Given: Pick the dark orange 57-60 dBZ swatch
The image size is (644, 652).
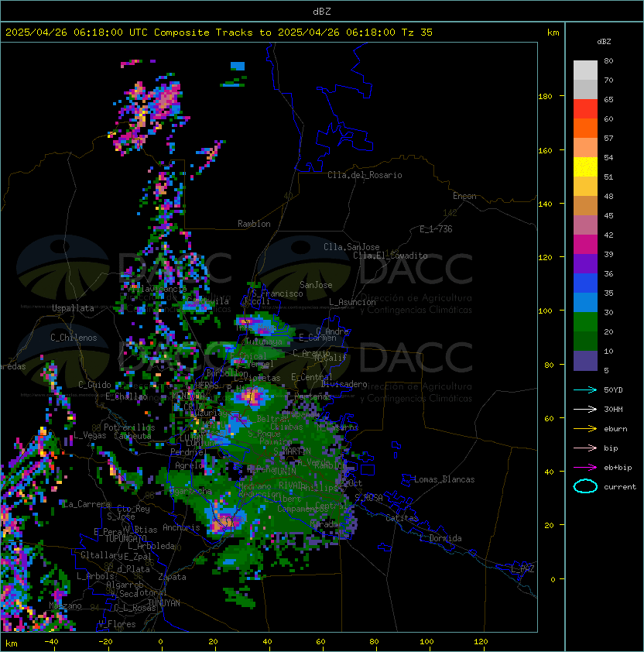Looking at the screenshot, I should click(x=585, y=128).
